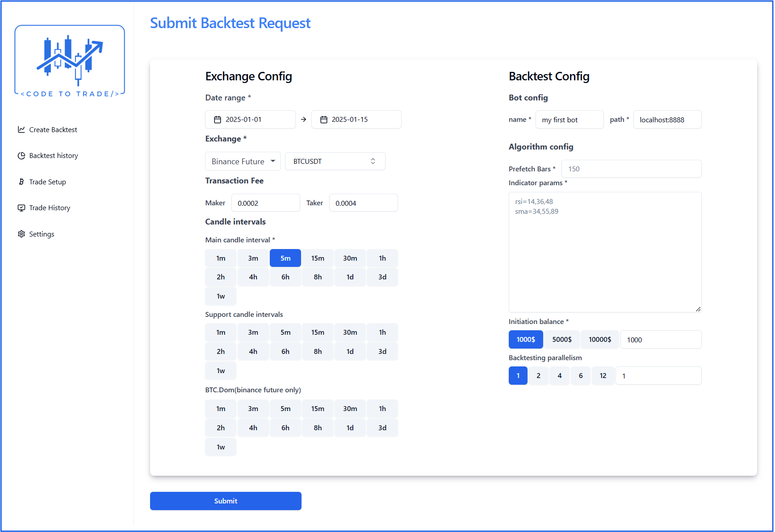Go to Backtest history page
Image resolution: width=775 pixels, height=532 pixels.
(54, 156)
